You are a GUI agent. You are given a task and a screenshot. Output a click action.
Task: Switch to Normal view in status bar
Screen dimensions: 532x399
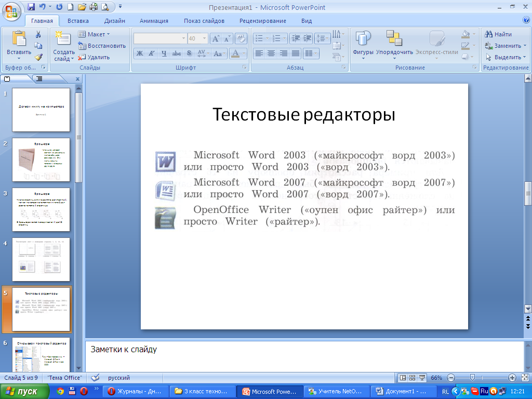(x=403, y=378)
